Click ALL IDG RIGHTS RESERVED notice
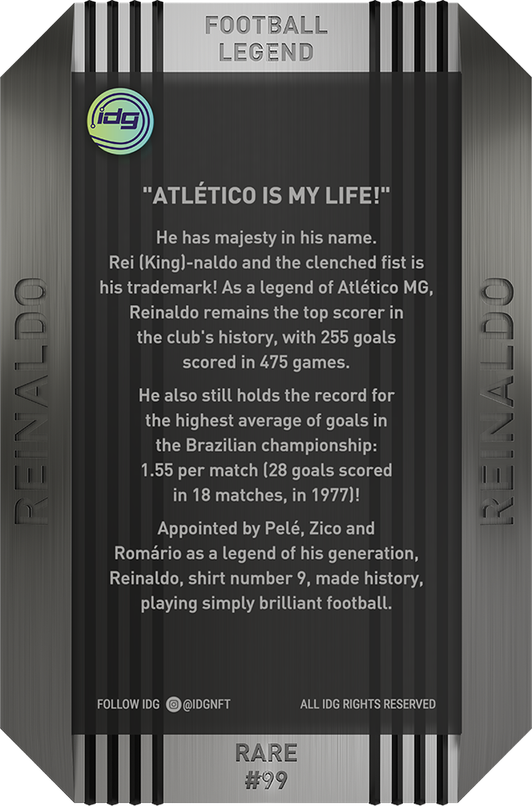 click(367, 704)
